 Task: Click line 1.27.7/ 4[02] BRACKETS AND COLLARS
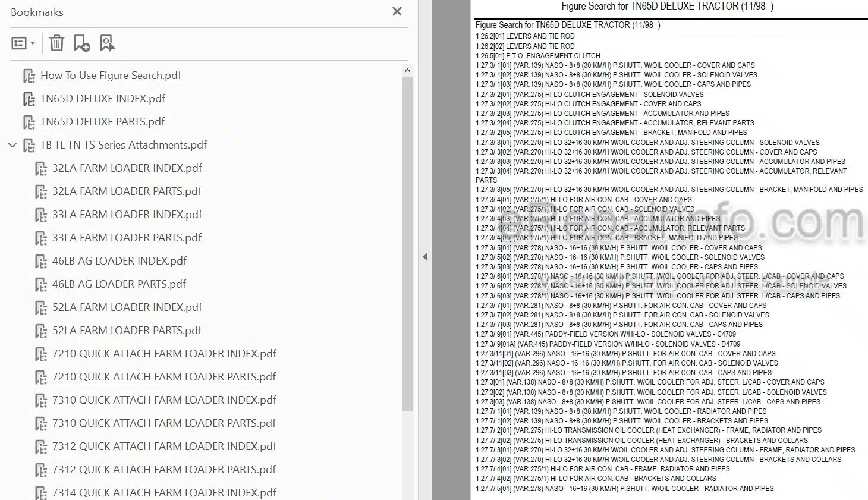(x=596, y=478)
